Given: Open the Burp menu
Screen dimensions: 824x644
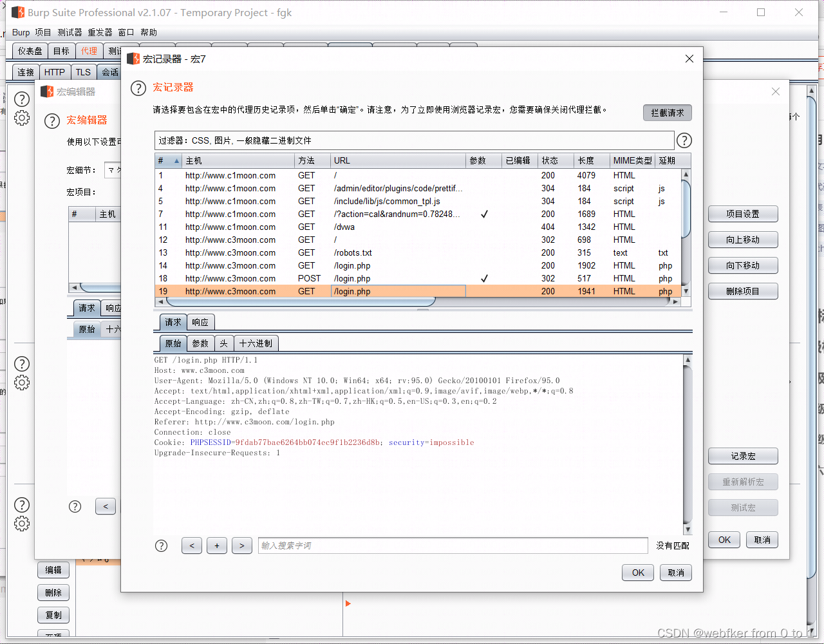Looking at the screenshot, I should [21, 32].
